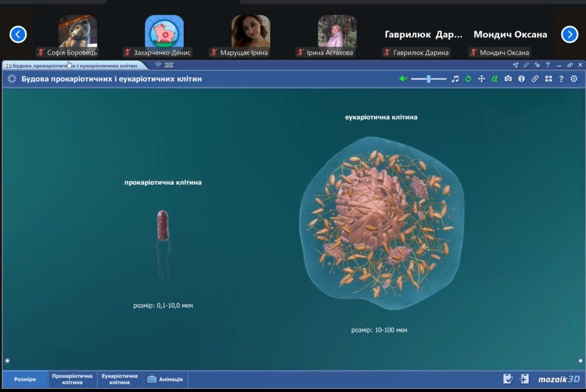Toggle background music with the note icon
Viewport: 586px width, 392px height.
click(455, 79)
